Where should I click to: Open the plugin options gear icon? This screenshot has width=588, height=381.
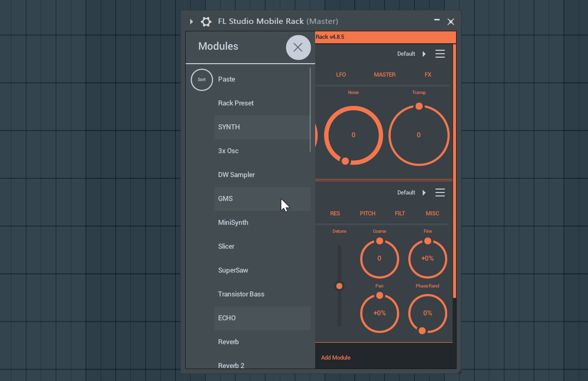coord(206,21)
